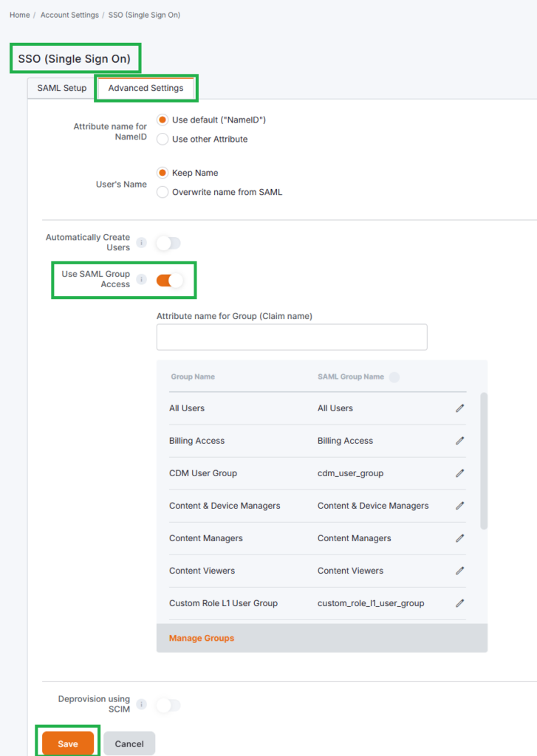Edit CDM User Group SAML mapping
The width and height of the screenshot is (537, 756).
coord(459,473)
